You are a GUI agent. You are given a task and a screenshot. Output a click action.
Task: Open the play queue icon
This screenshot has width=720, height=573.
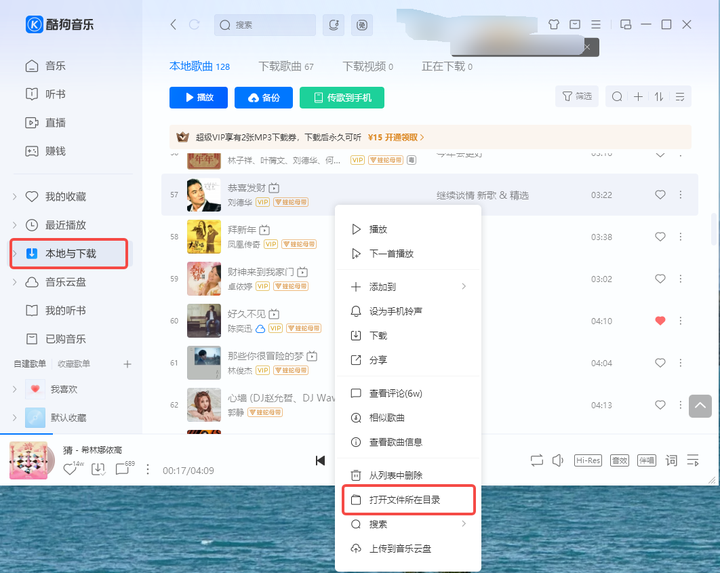pyautogui.click(x=693, y=460)
